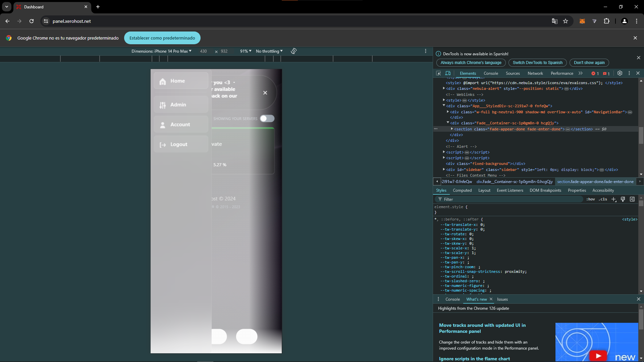Expand the NavigationBar div node
Screen dimensions: 644x362
point(448,112)
